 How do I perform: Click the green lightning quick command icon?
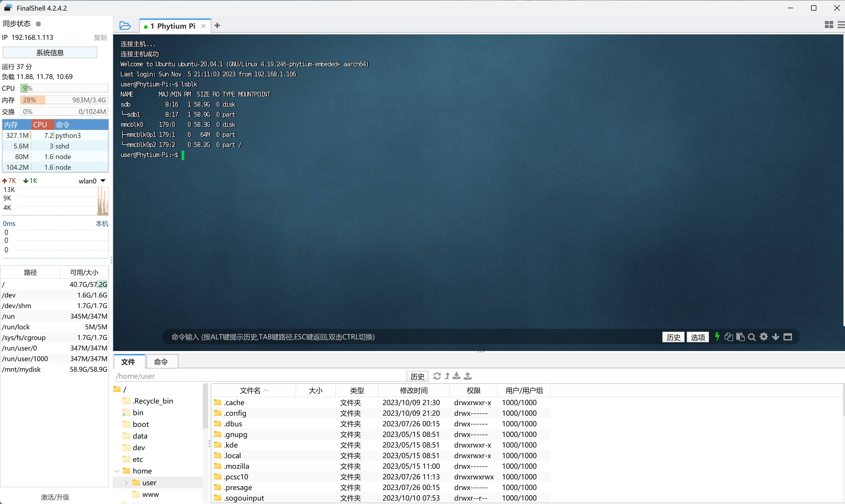[x=717, y=336]
